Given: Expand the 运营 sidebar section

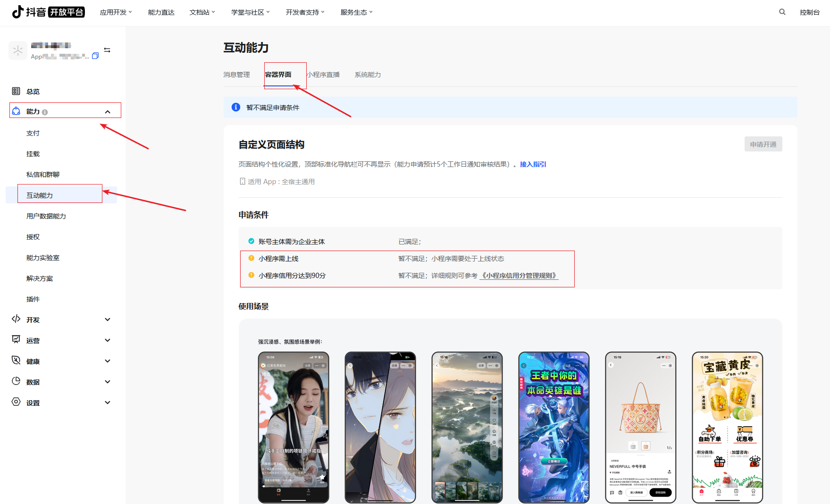Looking at the screenshot, I should (x=108, y=340).
